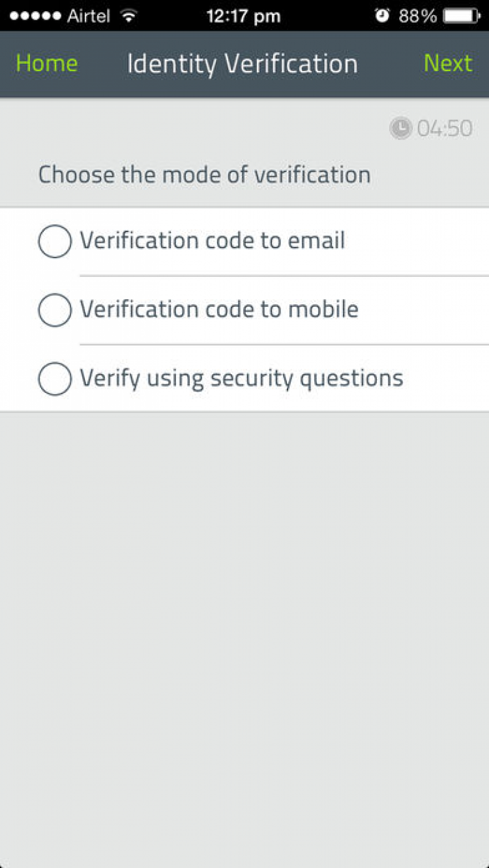
Task: Click the "Choose the mode of verification" heading
Action: (204, 175)
